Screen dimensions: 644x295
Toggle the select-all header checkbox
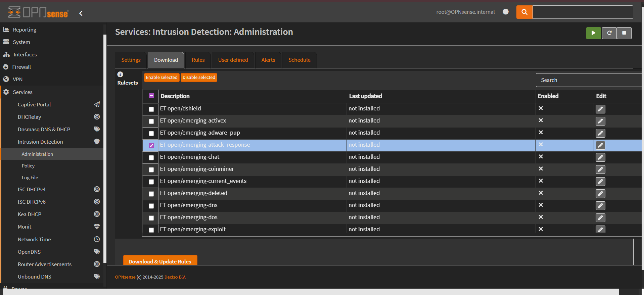151,96
